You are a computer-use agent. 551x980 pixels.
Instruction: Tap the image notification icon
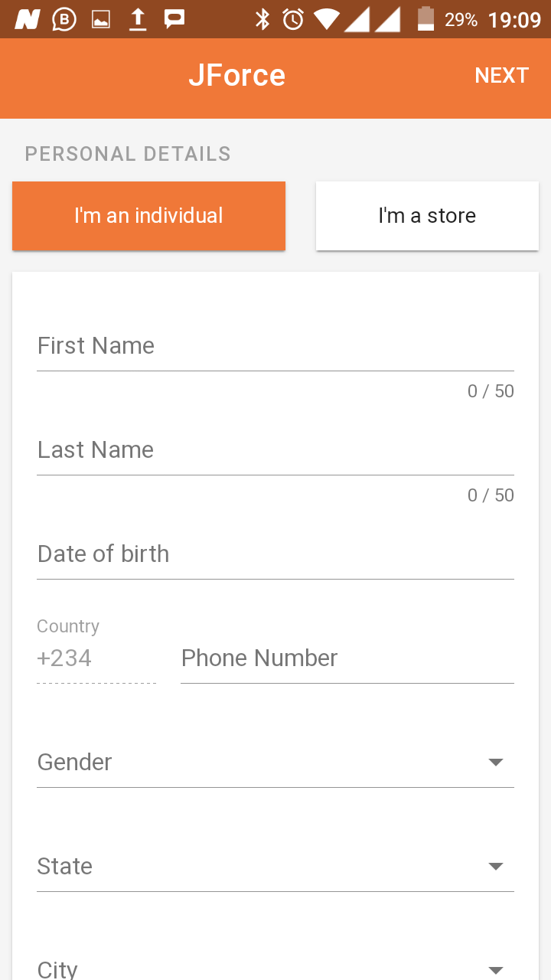click(x=101, y=20)
